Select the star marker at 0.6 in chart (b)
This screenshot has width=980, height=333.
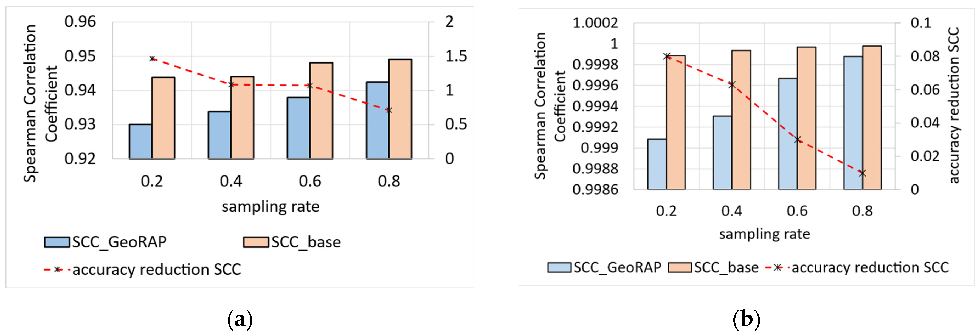(797, 140)
